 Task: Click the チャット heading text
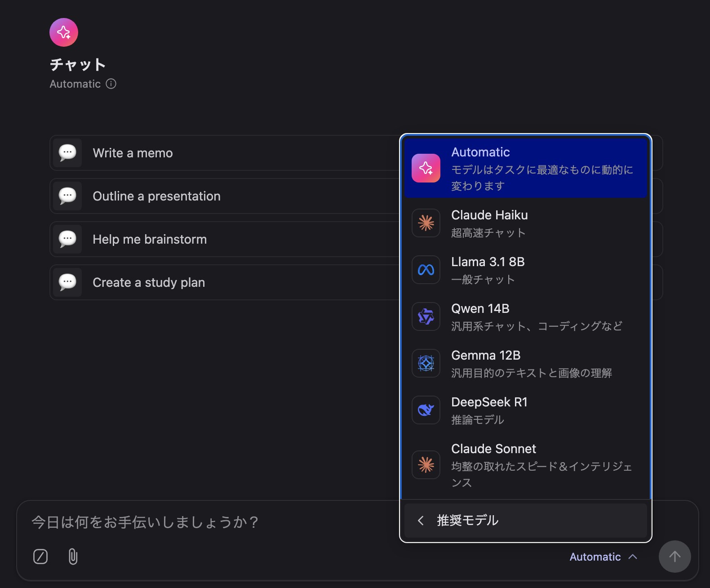78,65
